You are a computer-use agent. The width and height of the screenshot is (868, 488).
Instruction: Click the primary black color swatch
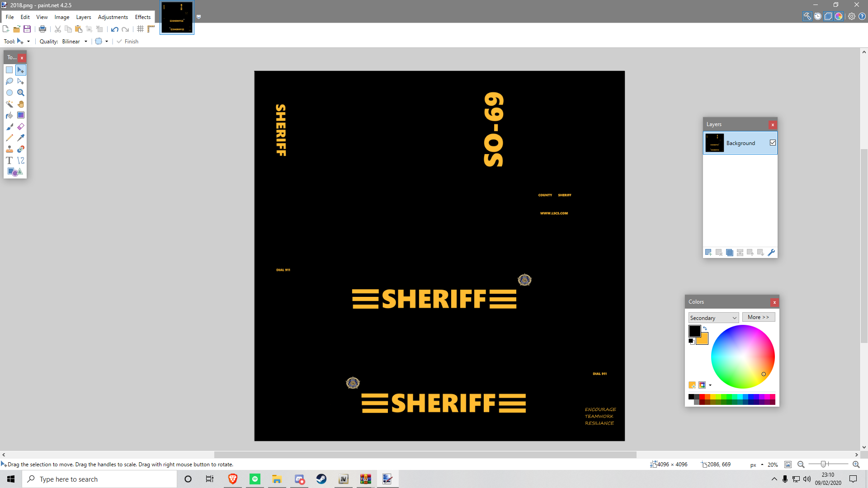click(x=694, y=331)
